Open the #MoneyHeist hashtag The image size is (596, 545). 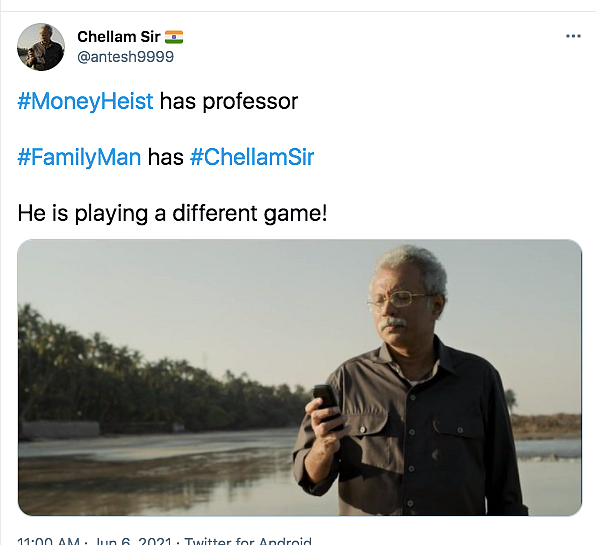click(85, 101)
